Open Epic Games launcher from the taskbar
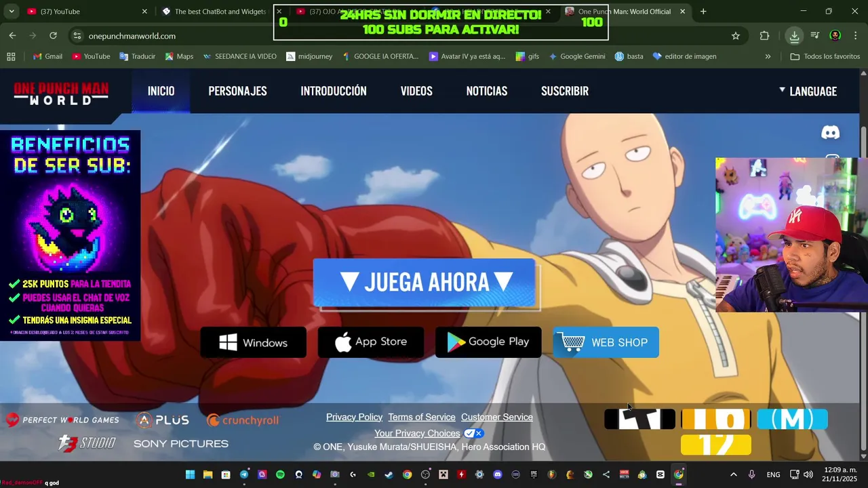 point(534,474)
